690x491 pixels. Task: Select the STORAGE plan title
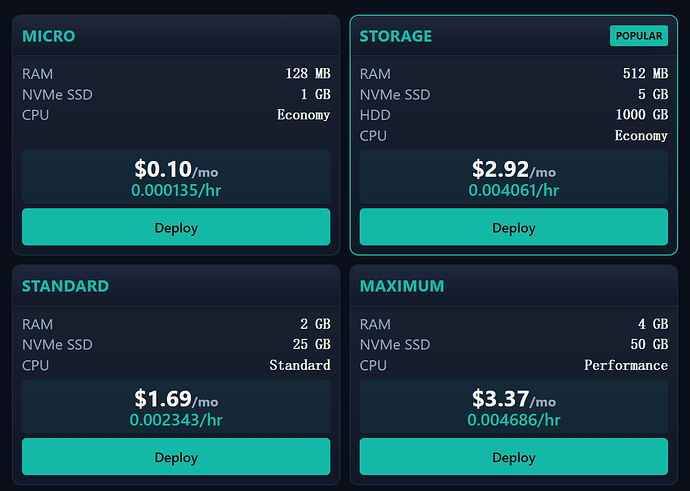pos(396,36)
